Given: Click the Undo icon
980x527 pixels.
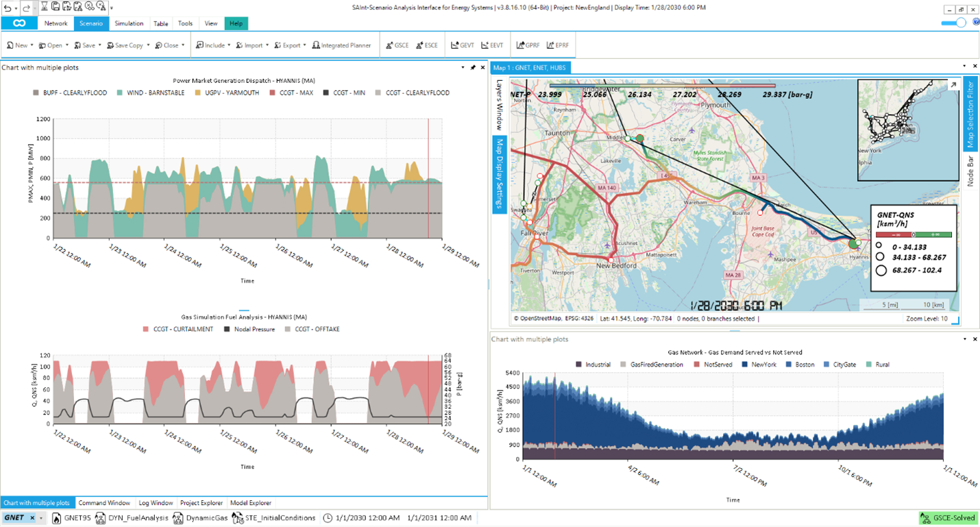Looking at the screenshot, I should coord(7,6).
